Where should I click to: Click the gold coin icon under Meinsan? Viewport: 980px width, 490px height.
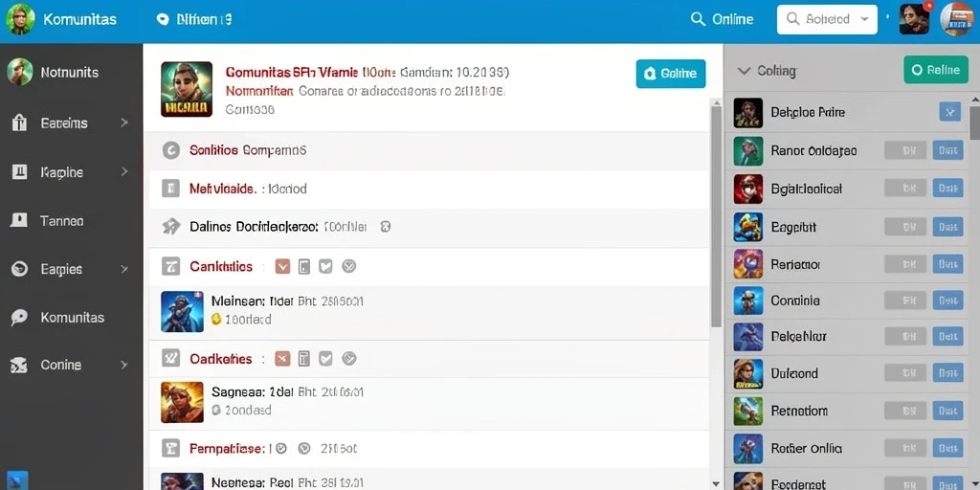pyautogui.click(x=216, y=319)
